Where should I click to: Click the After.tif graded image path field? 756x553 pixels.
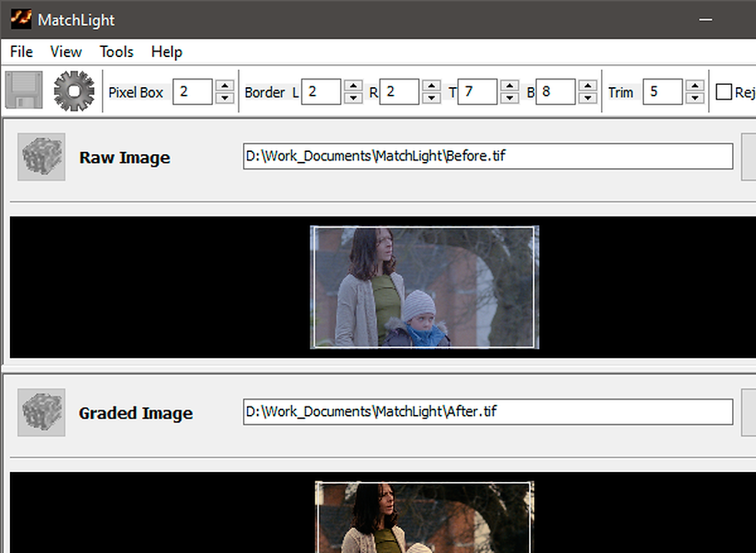[488, 412]
